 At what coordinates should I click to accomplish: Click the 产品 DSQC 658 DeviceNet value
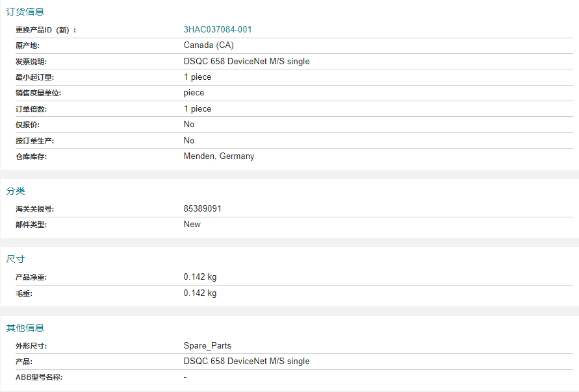pyautogui.click(x=246, y=361)
